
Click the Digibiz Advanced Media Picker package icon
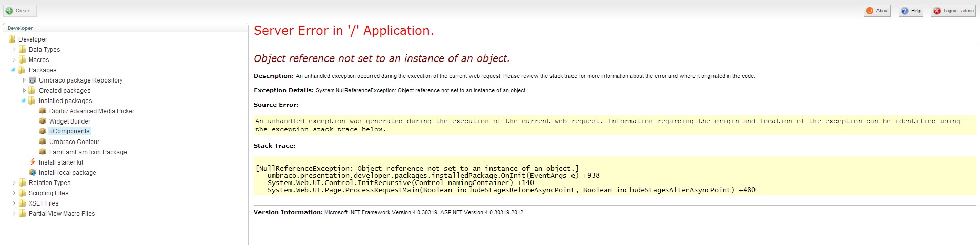(43, 111)
